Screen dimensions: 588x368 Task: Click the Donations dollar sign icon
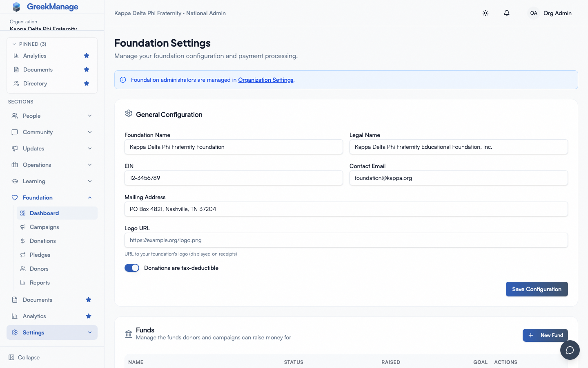[23, 241]
